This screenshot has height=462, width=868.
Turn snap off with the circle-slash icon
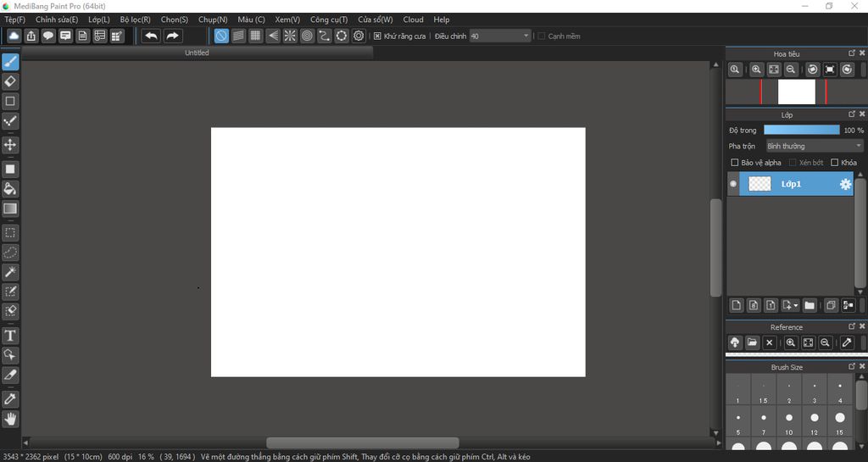pyautogui.click(x=221, y=36)
